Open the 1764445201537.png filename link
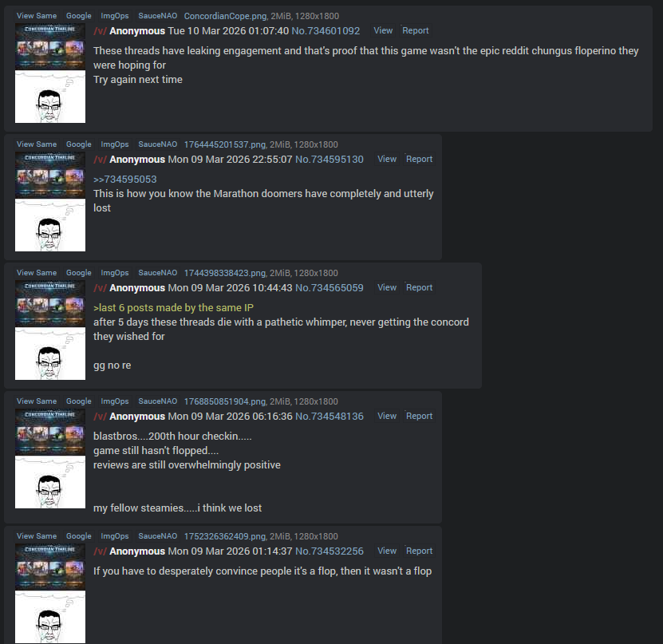This screenshot has width=663, height=644. (225, 144)
